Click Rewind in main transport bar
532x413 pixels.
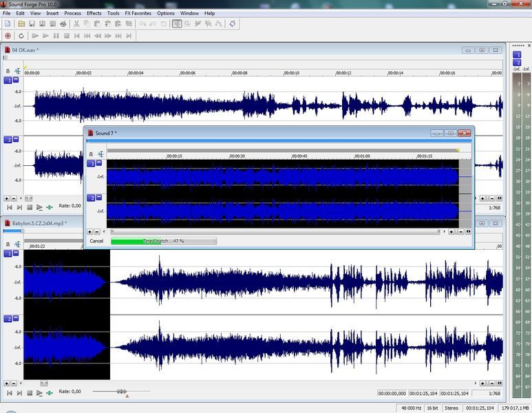coord(98,36)
